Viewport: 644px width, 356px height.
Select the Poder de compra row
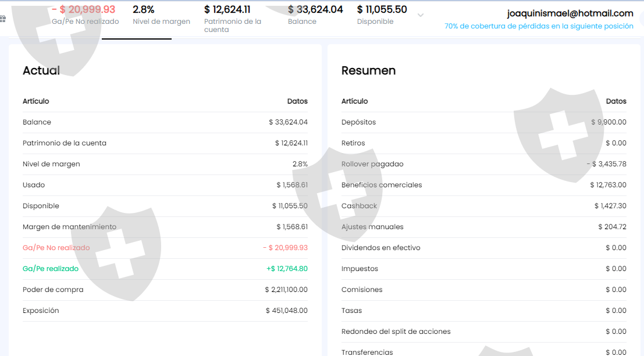(x=165, y=290)
